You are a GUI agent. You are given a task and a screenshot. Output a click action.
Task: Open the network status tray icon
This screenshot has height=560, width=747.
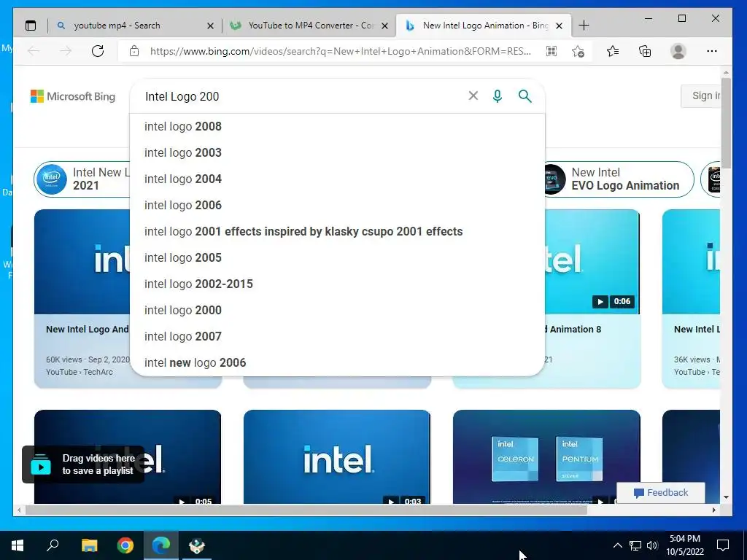click(635, 545)
